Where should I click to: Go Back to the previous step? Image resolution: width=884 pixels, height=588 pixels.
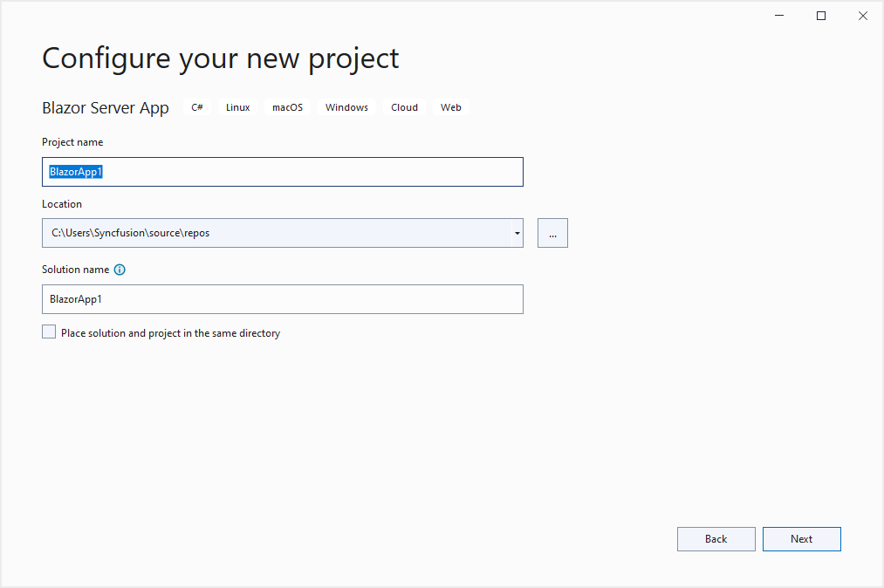716,539
